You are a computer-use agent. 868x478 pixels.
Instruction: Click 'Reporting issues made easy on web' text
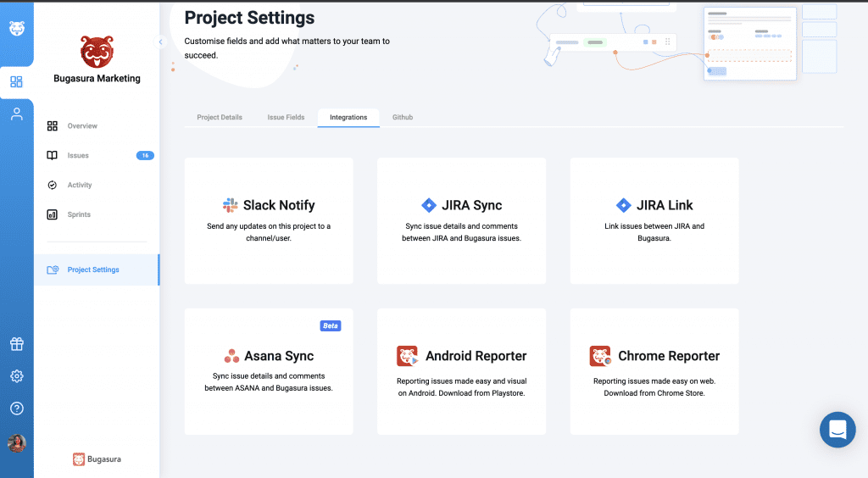pos(654,381)
